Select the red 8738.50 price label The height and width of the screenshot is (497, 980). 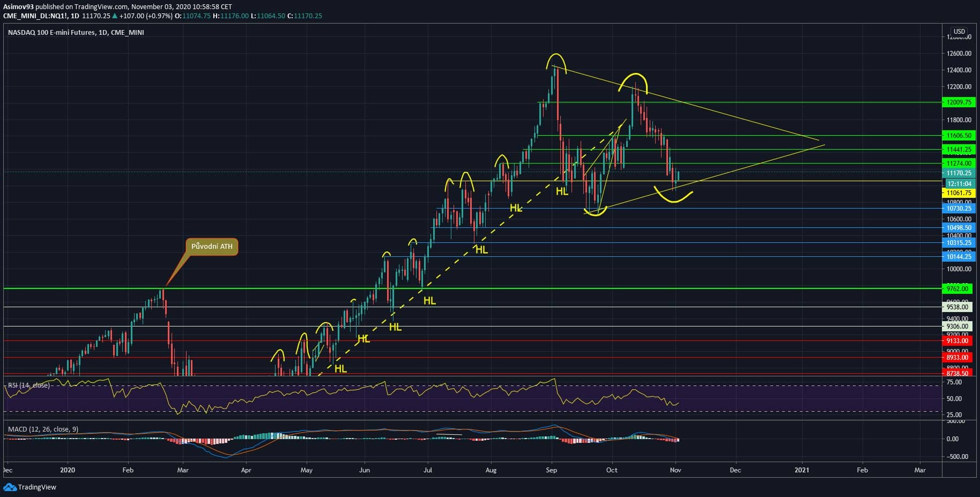[959, 374]
